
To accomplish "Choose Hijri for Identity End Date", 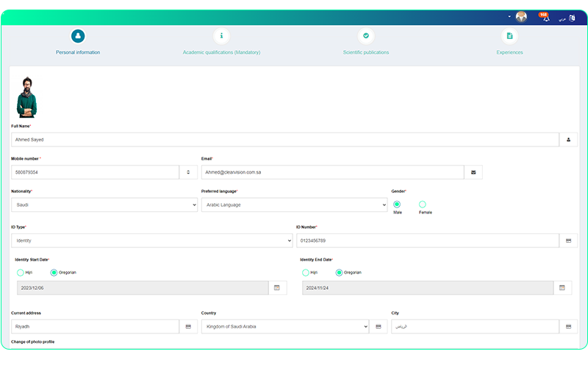I will [x=306, y=272].
